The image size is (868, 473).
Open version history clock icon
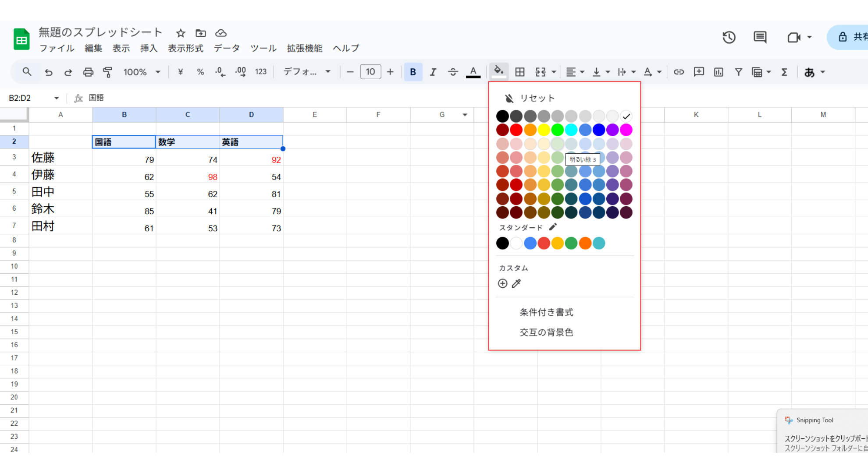click(729, 37)
